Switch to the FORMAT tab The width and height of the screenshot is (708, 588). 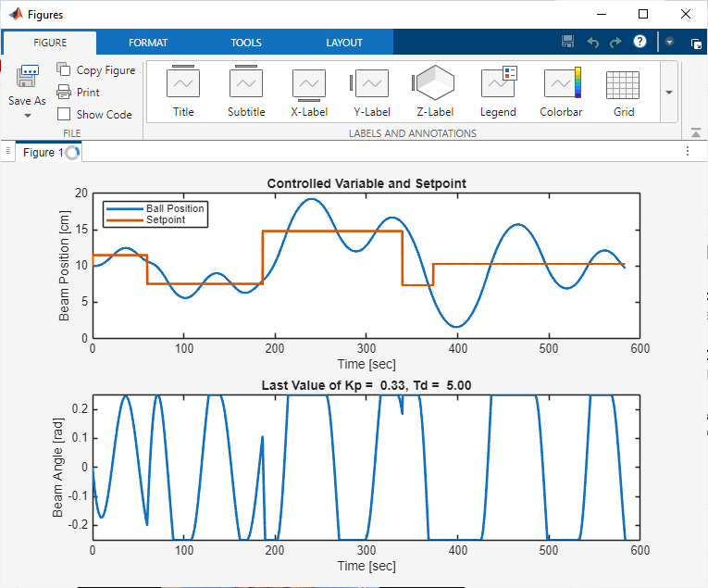[148, 43]
